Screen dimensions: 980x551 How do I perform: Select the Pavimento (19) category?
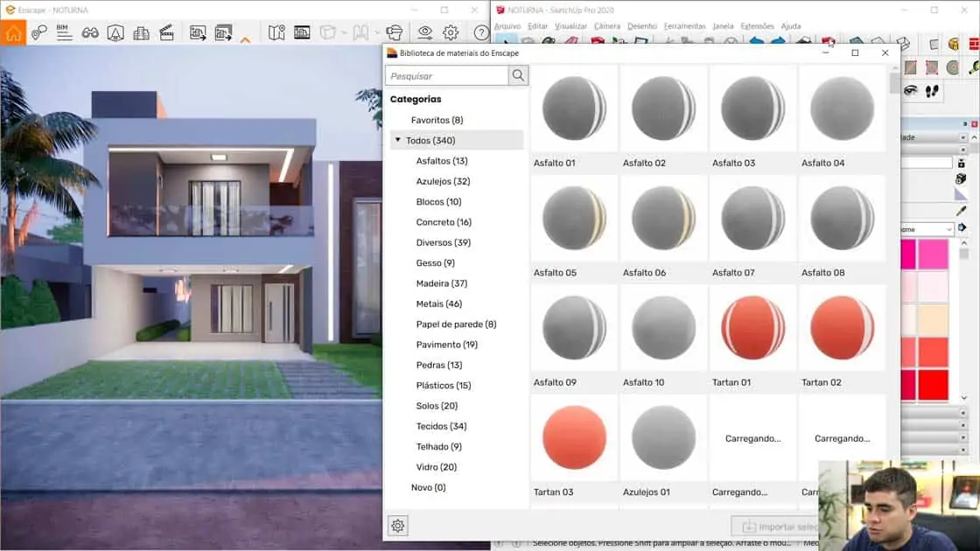click(x=447, y=345)
